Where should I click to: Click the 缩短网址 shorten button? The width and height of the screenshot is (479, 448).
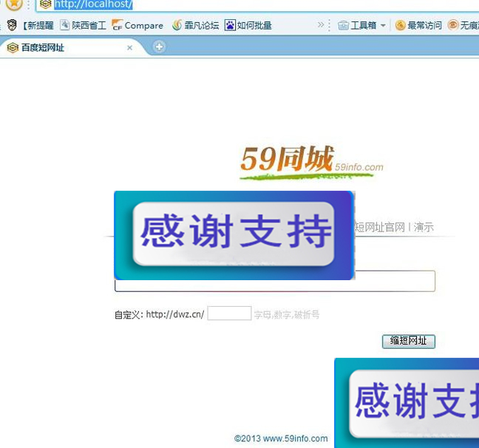[x=409, y=341]
